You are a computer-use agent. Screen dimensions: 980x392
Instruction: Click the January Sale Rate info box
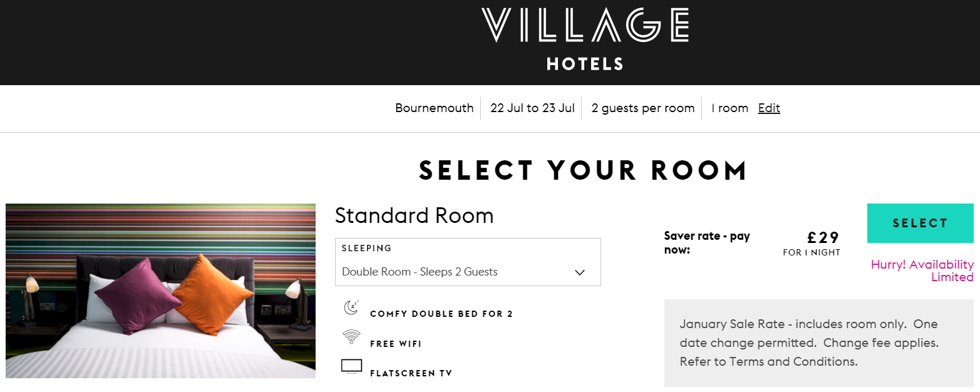[819, 343]
